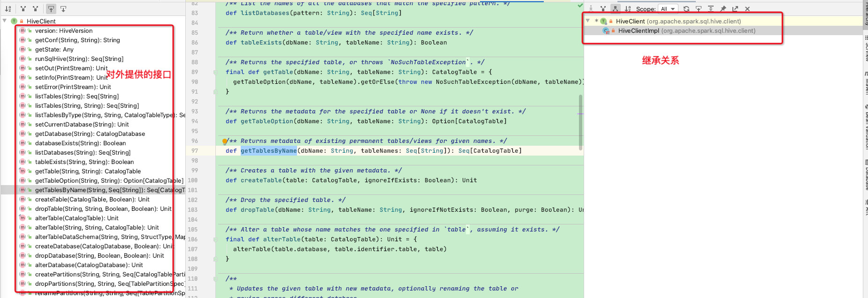Image resolution: width=868 pixels, height=298 pixels.
Task: Select dropTable member in structure
Action: pos(103,209)
